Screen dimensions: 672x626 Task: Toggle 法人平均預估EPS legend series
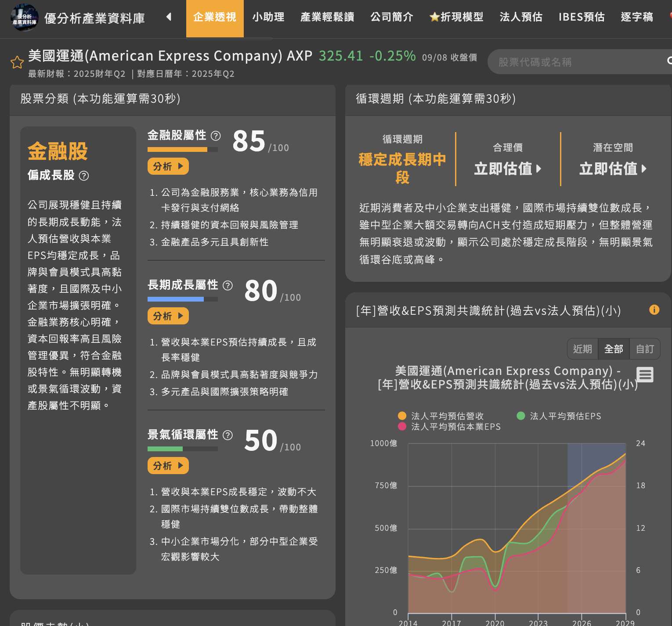pos(559,416)
